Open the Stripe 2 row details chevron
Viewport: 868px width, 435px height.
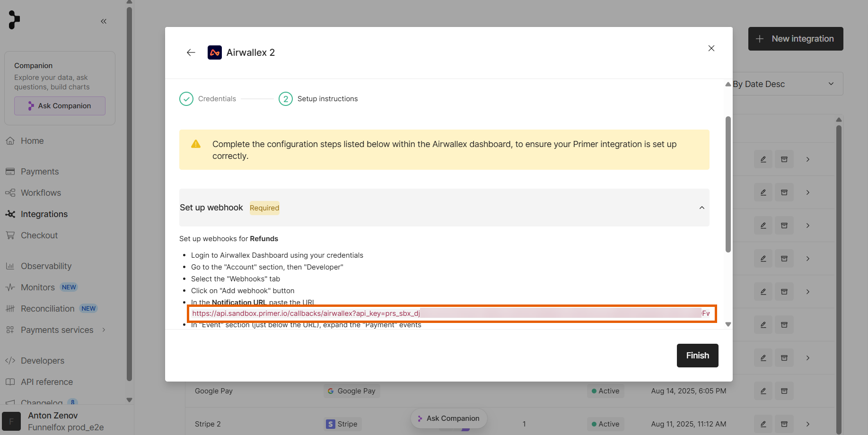click(808, 424)
